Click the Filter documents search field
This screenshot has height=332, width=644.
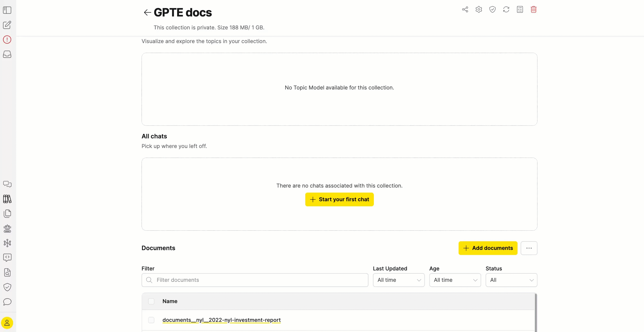coord(255,280)
